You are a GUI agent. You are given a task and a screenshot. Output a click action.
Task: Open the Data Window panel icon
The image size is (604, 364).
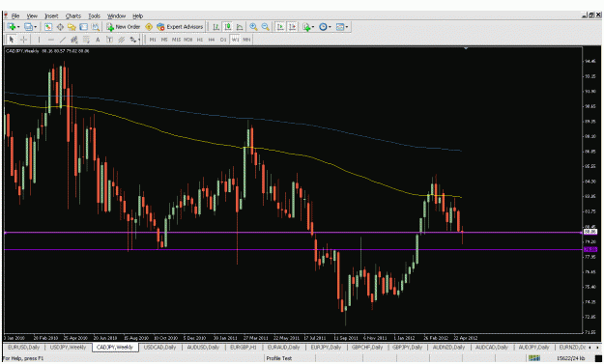point(60,27)
